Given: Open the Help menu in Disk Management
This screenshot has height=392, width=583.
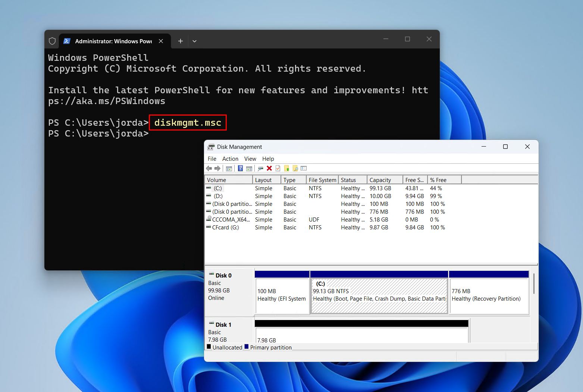Looking at the screenshot, I should point(268,159).
